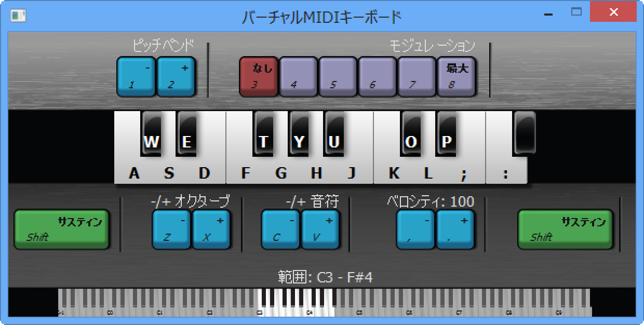The height and width of the screenshot is (325, 644).
Task: Increase octave with the X button
Action: pos(211,229)
